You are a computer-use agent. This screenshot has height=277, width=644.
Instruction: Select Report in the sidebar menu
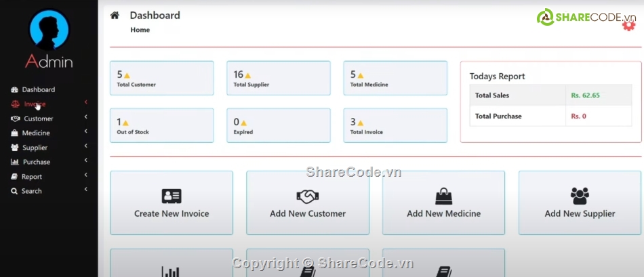pyautogui.click(x=32, y=177)
